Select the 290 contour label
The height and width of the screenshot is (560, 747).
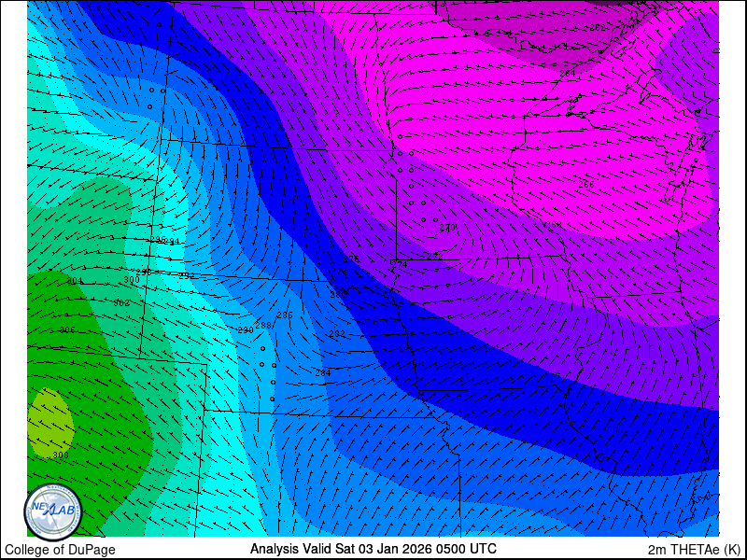[x=246, y=330]
